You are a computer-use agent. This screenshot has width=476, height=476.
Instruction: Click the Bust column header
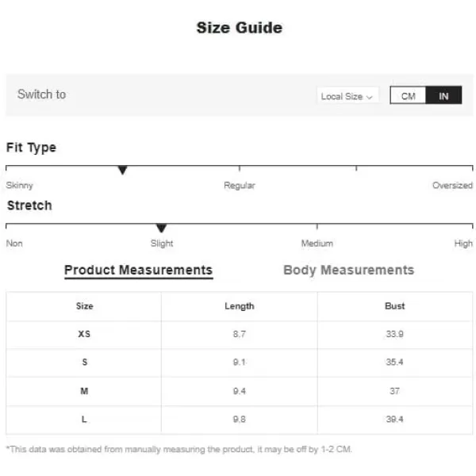coord(394,305)
